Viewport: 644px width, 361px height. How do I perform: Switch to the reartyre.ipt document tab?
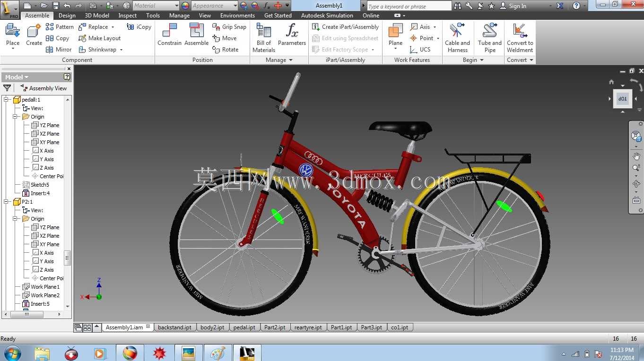308,327
